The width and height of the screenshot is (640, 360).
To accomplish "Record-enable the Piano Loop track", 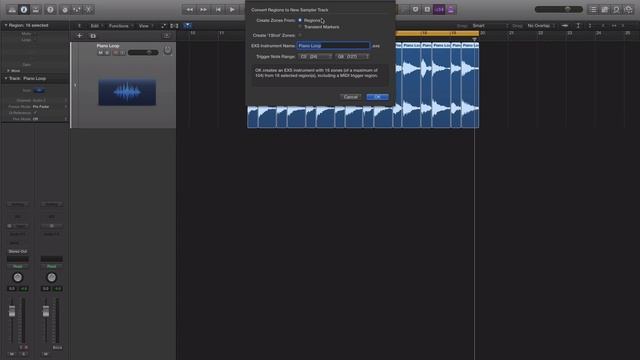I will 116,53.
